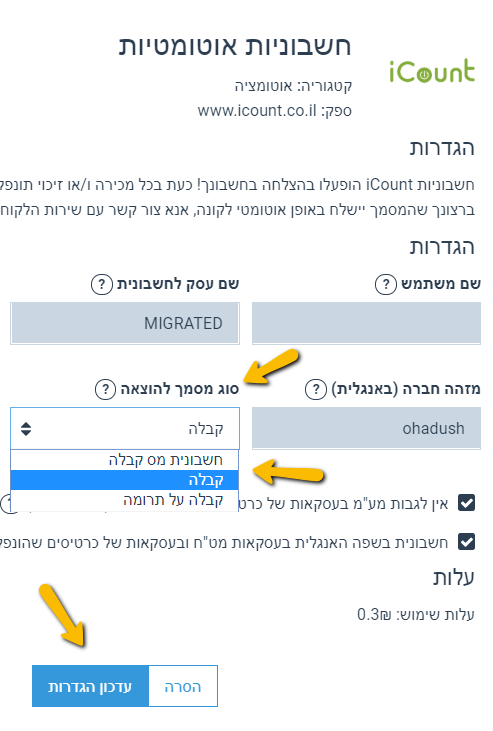Open help icon next to מזהה חברה (באנגלית)
493x731 pixels.
coord(316,389)
